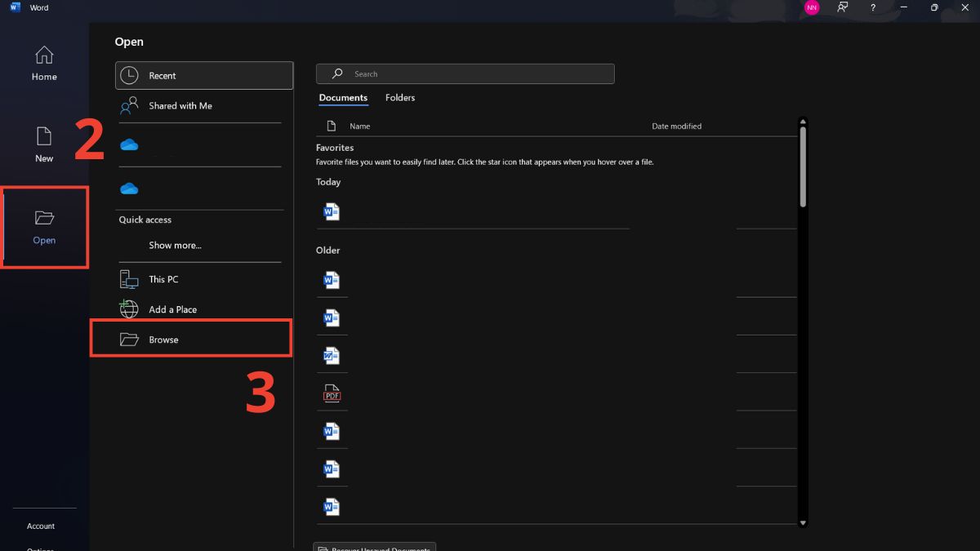
Task: Click the first OneDrive cloud icon
Action: tap(129, 145)
